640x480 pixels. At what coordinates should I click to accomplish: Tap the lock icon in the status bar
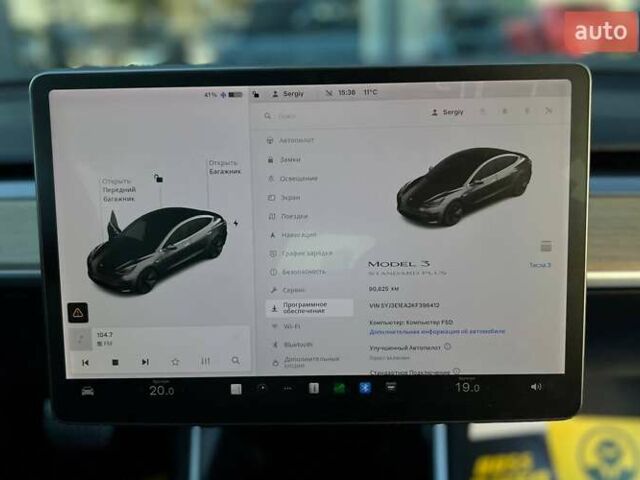(x=256, y=94)
